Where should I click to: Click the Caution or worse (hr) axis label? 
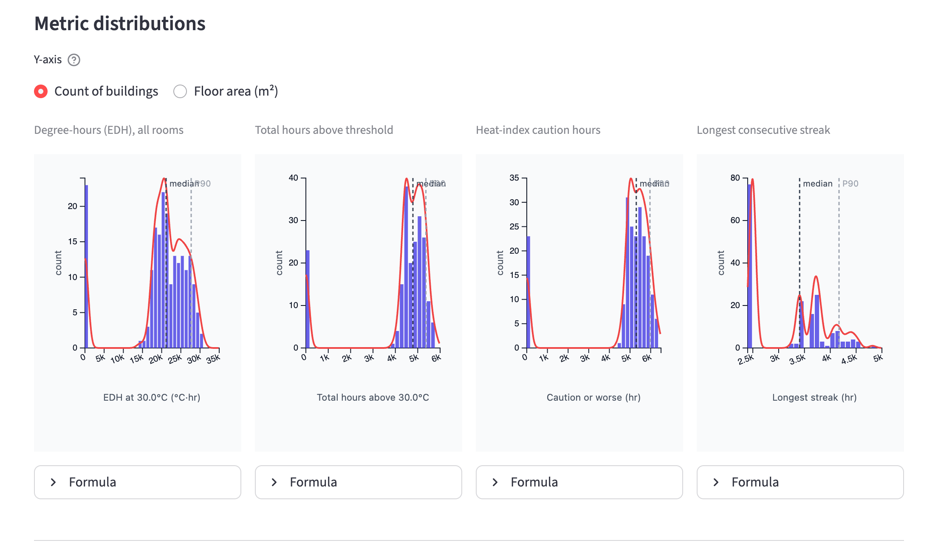(x=593, y=397)
